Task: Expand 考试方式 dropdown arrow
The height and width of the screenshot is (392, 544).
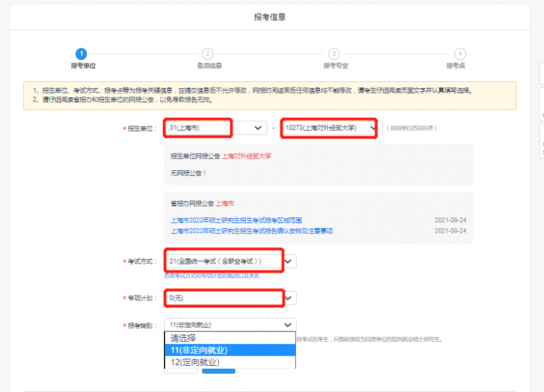Action: pos(288,262)
